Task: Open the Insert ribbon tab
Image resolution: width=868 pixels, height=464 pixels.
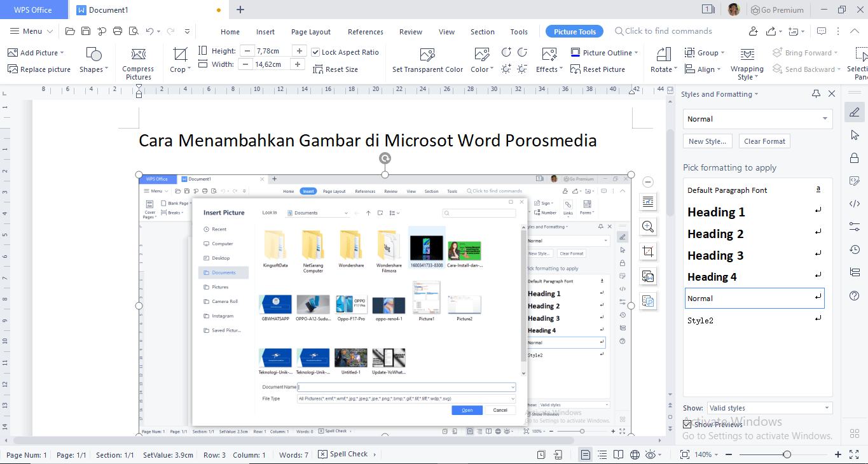Action: (266, 32)
